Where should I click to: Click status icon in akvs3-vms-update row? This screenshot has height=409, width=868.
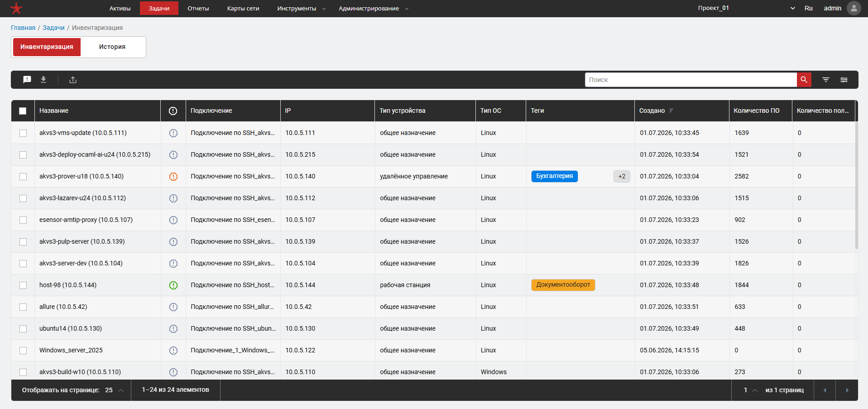click(x=173, y=133)
